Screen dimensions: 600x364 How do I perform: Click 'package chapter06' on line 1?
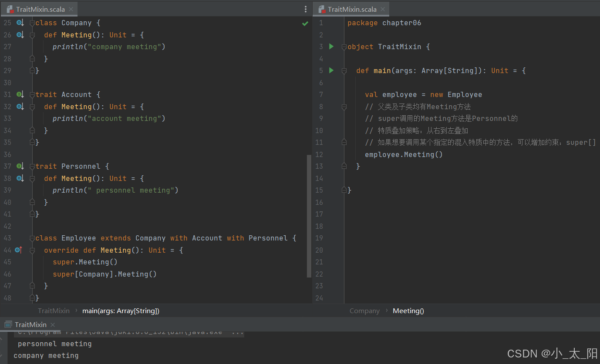pyautogui.click(x=384, y=23)
